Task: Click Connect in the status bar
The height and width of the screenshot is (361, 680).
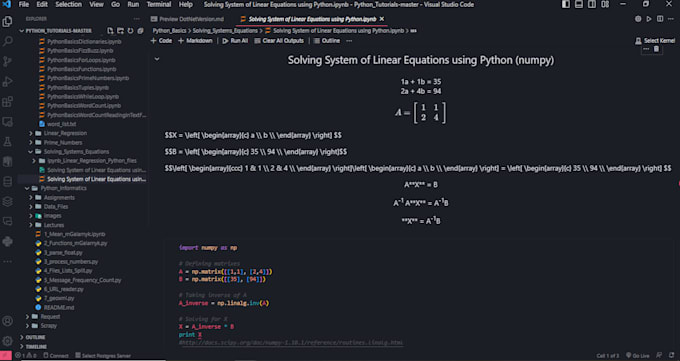Action: pyautogui.click(x=56, y=356)
